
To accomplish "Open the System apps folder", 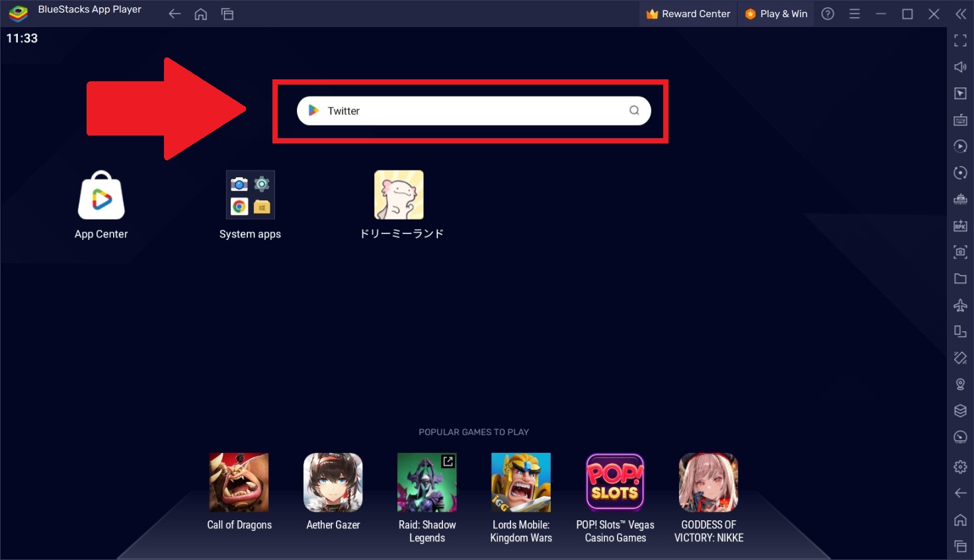I will point(250,195).
